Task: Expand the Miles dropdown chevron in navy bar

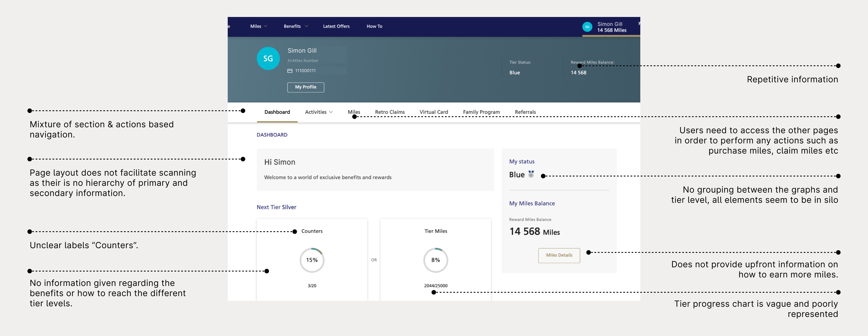Action: (x=265, y=26)
